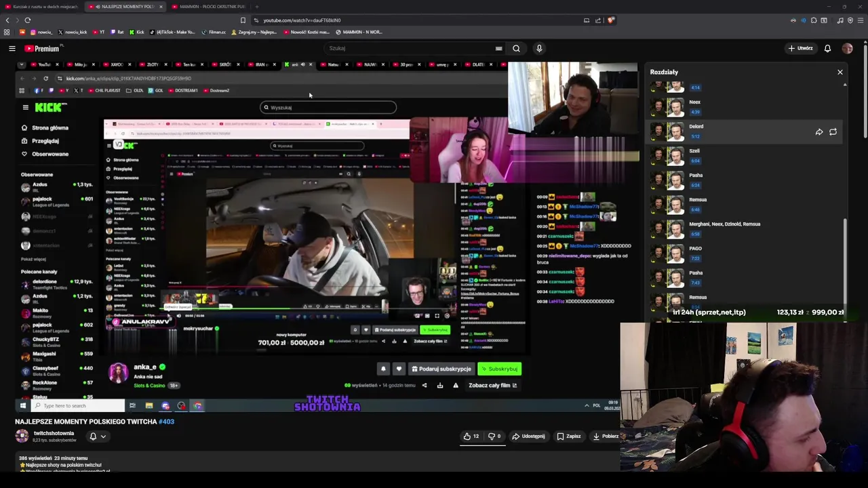Viewport: 868px width, 488px height.
Task: Click the twitchshotownia channel avatar
Action: pyautogui.click(x=22, y=436)
